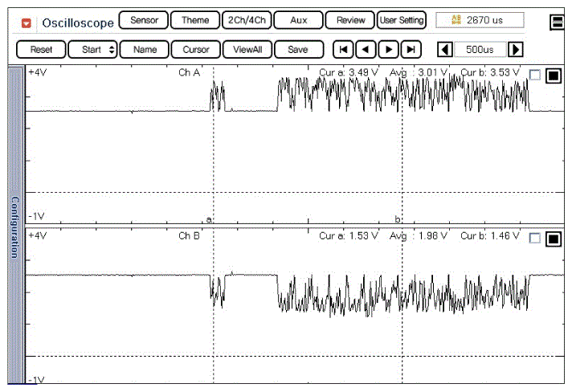Select cursor b marker in Ch A
Screen dimensions: 572x392
tap(397, 219)
